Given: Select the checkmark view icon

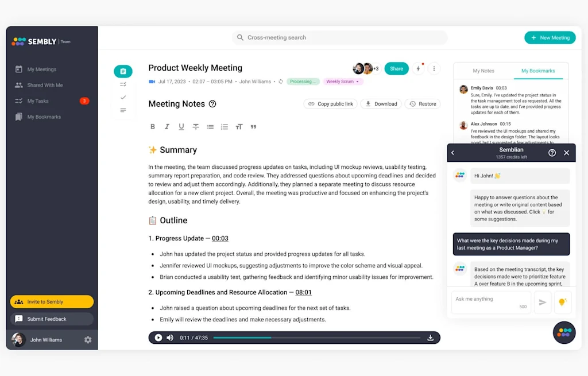Looking at the screenshot, I should coord(123,98).
